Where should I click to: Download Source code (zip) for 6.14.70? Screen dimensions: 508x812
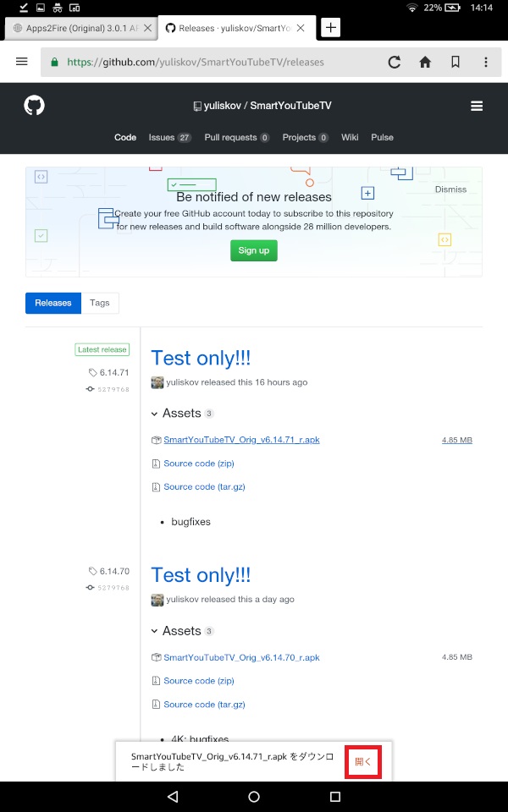click(199, 681)
